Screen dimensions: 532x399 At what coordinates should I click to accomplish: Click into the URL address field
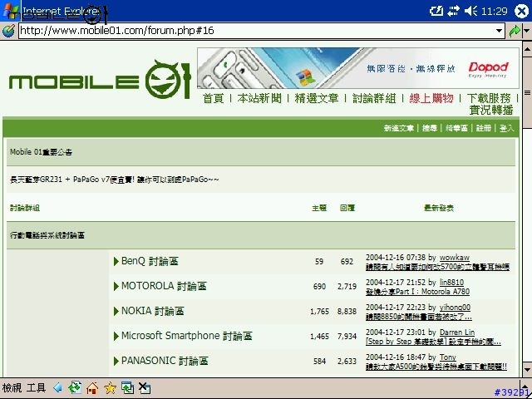(256, 31)
